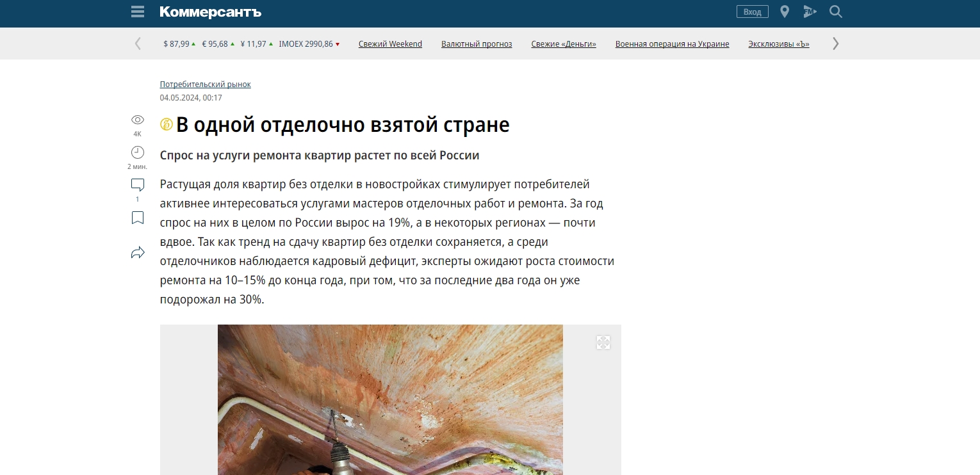980x475 pixels.
Task: Click the Коммерсантъ logo
Action: [210, 12]
